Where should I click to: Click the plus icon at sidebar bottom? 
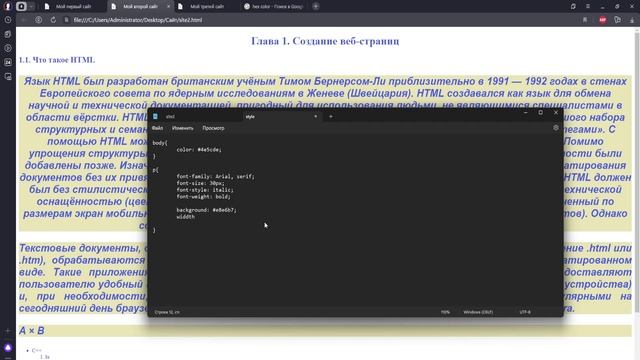point(8,331)
